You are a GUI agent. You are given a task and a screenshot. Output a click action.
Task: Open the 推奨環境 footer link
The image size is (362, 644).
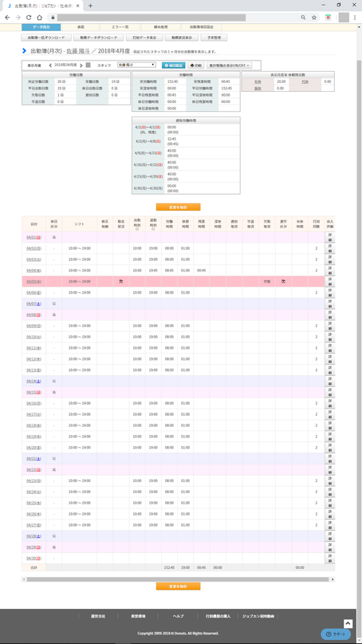(138, 617)
